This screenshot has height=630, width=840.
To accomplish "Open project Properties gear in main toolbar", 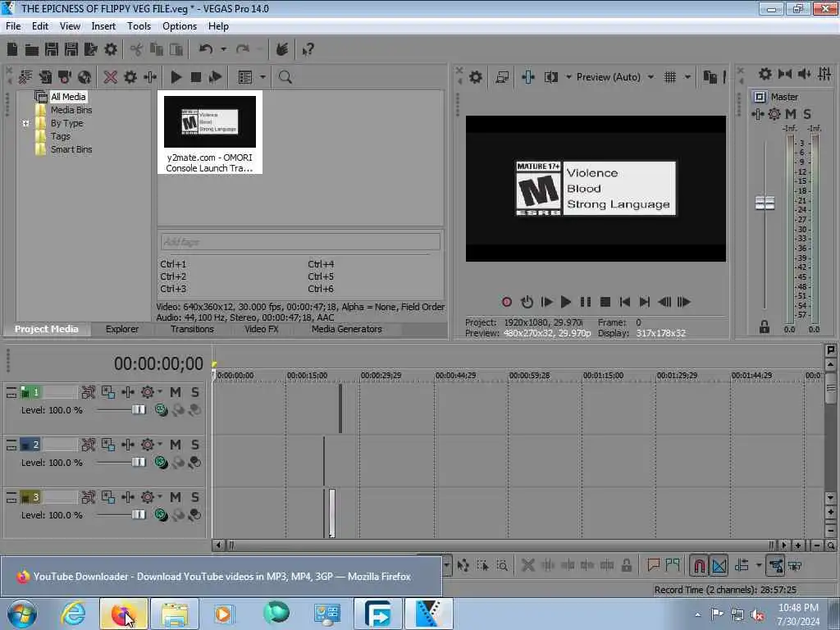I will pyautogui.click(x=111, y=49).
